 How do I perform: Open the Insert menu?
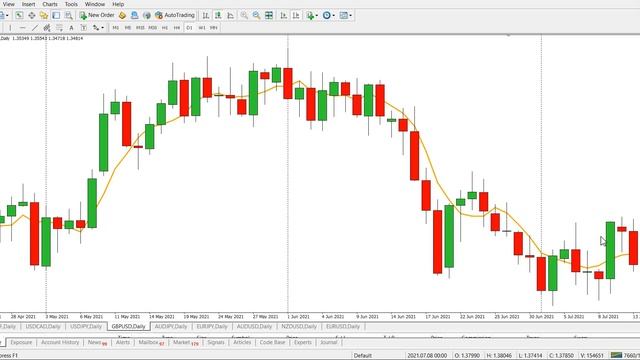coord(28,4)
